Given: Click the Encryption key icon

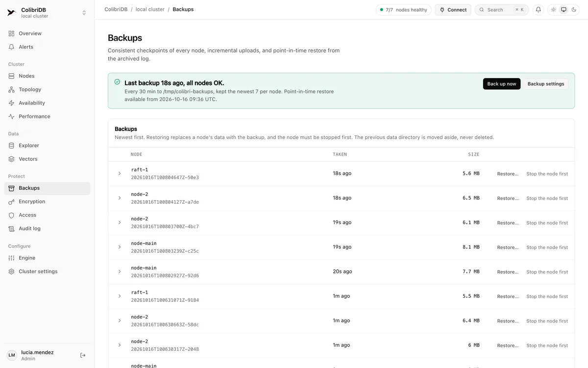Looking at the screenshot, I should coord(12,202).
